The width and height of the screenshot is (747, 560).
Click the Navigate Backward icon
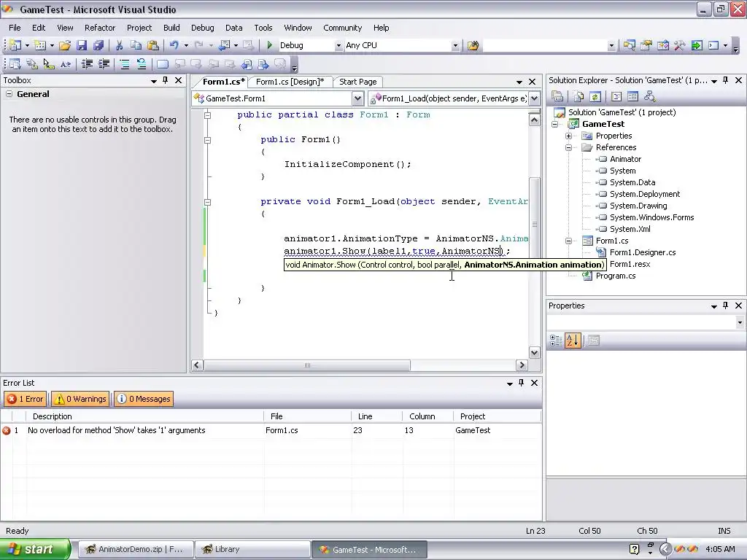[224, 45]
